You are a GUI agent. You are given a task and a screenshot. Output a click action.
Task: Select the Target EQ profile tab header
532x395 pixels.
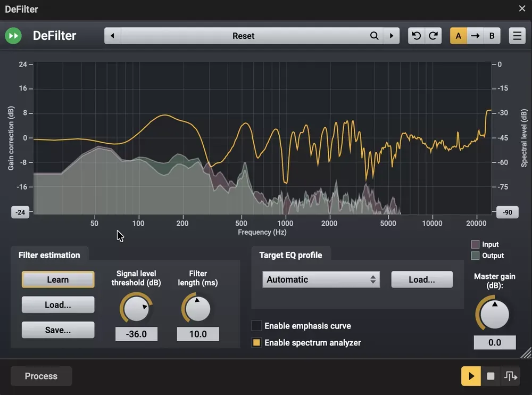click(291, 255)
